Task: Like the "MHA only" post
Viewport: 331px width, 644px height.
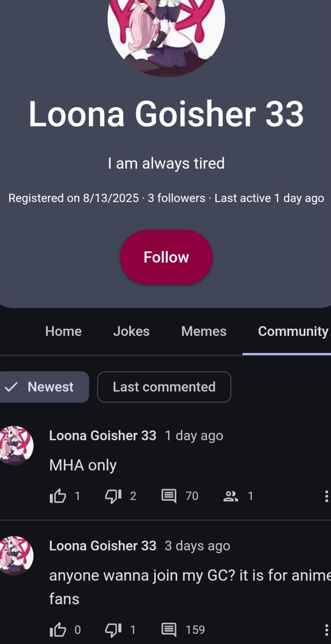Action: click(x=58, y=496)
